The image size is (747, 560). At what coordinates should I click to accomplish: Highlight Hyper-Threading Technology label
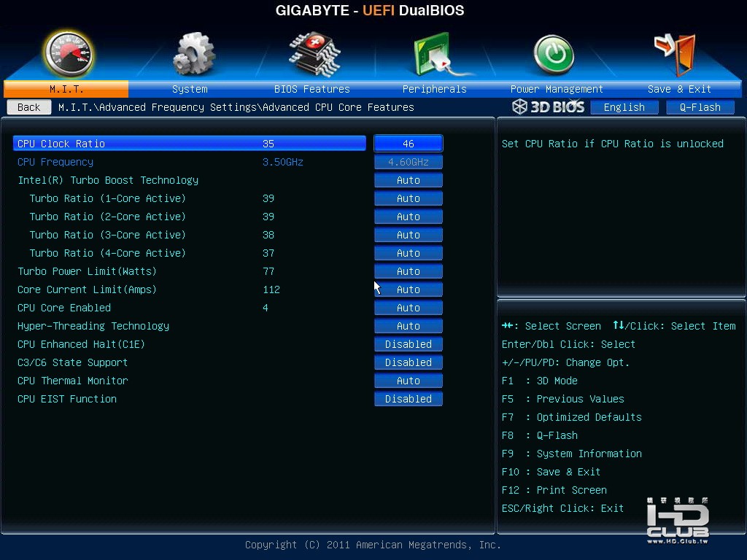[x=93, y=326]
